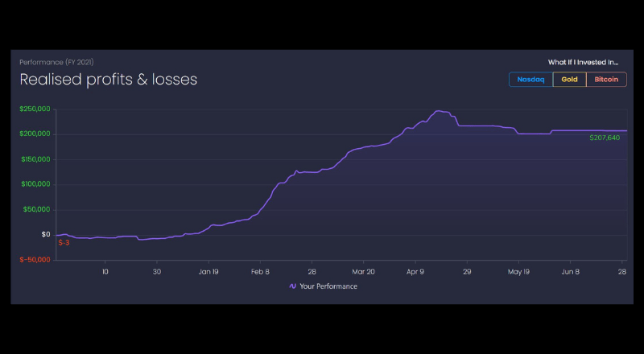
Task: Click the $250,000 y-axis label
Action: click(x=35, y=109)
